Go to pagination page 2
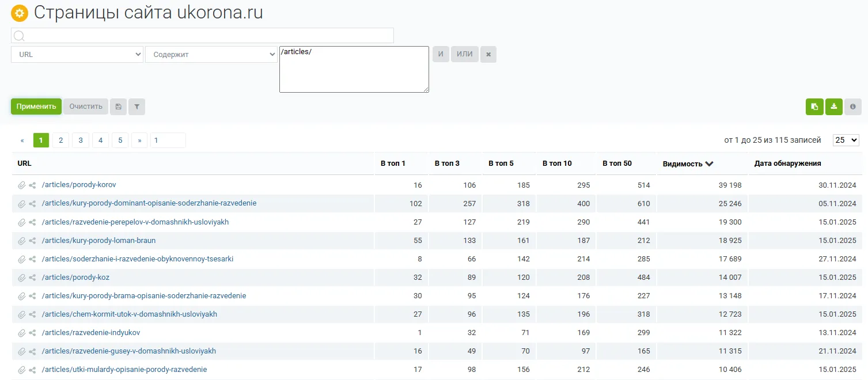The height and width of the screenshot is (380, 868). (60, 140)
